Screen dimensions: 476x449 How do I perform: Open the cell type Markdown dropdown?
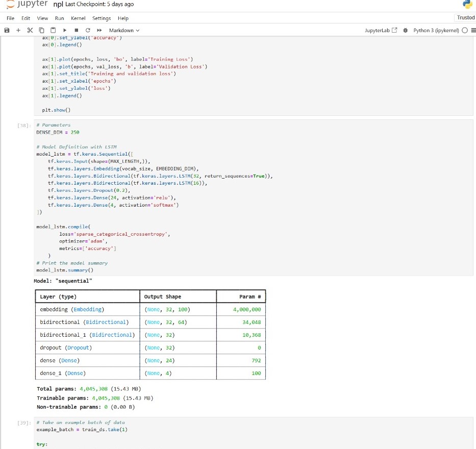click(x=124, y=31)
